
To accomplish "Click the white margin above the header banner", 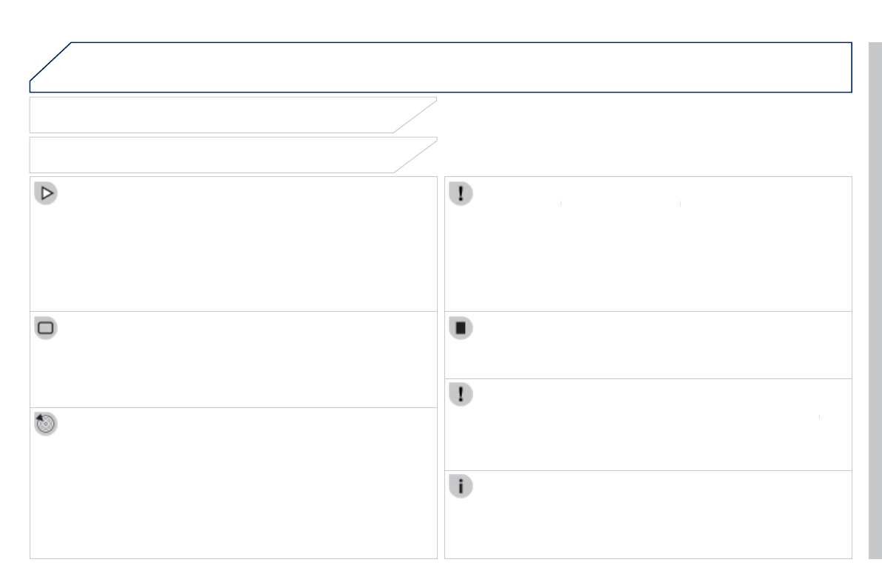I will tap(444, 21).
